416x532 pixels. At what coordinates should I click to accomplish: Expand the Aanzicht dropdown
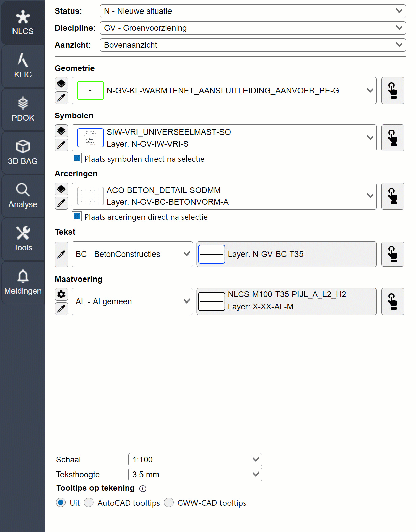[x=253, y=45]
